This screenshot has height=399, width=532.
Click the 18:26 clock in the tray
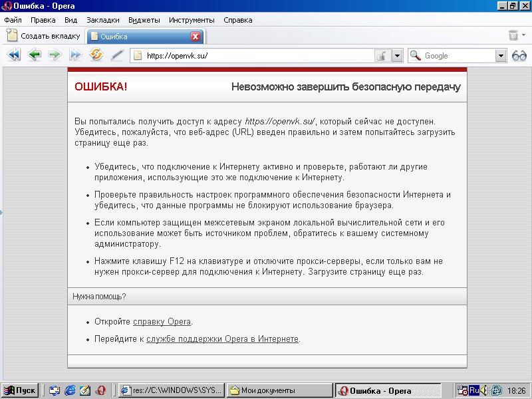point(517,390)
